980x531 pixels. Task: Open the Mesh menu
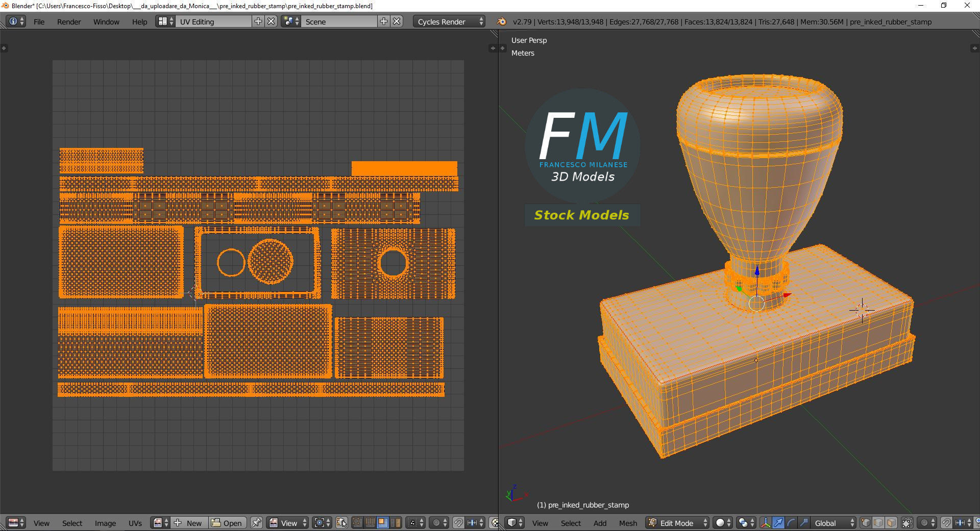click(628, 523)
